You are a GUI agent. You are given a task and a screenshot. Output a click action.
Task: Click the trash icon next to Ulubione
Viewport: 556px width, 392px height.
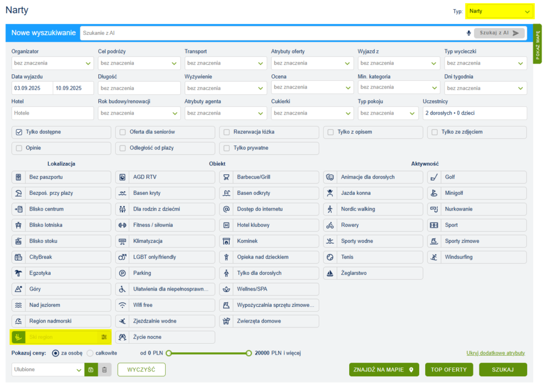coord(105,370)
